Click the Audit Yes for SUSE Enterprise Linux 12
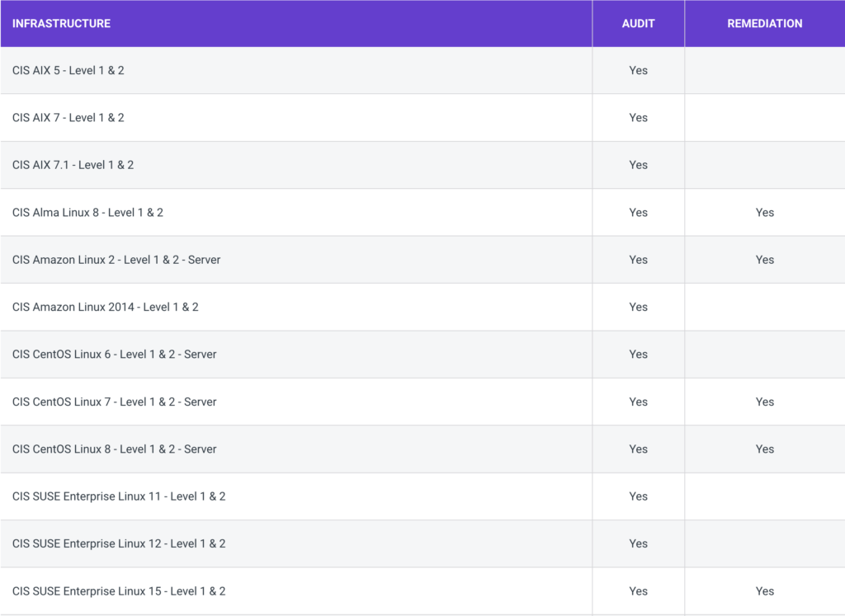Screen dimensions: 845x616 638,544
